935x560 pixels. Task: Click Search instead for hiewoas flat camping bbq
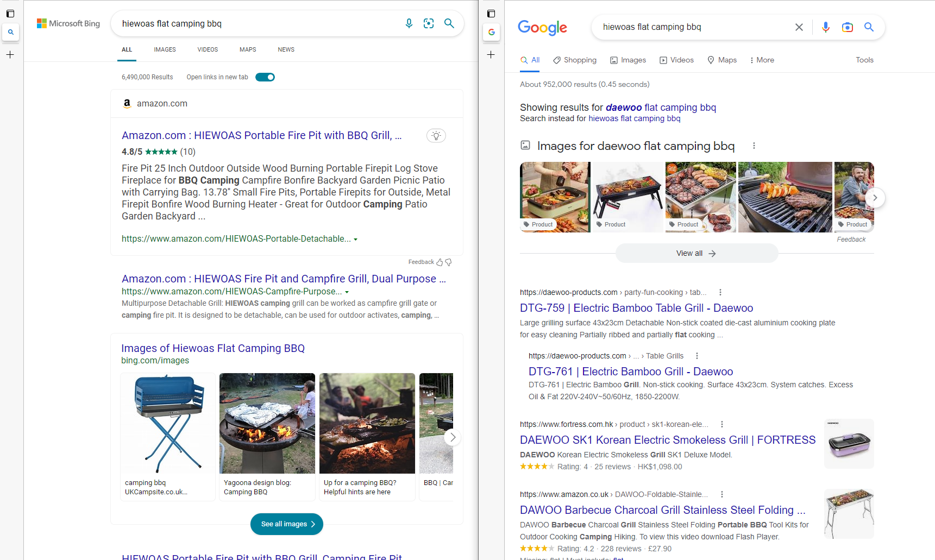coord(634,118)
